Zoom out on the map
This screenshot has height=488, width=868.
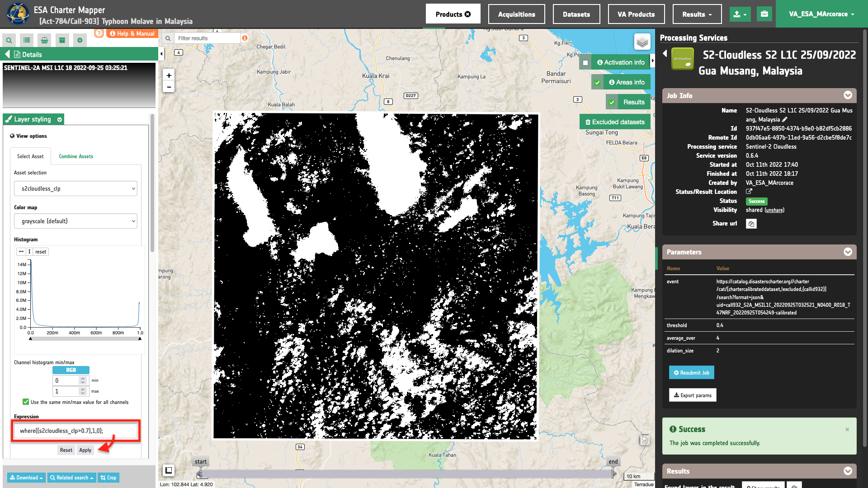tap(169, 87)
